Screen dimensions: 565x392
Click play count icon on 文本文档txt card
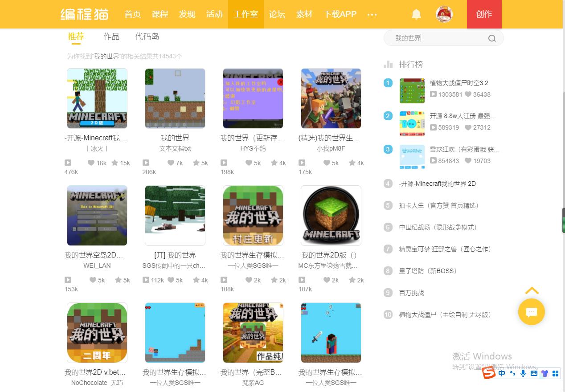click(146, 163)
